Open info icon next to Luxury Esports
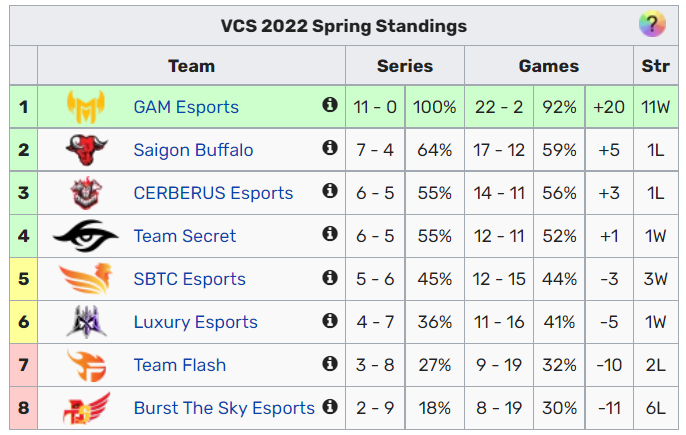This screenshot has height=435, width=686. pos(329,320)
